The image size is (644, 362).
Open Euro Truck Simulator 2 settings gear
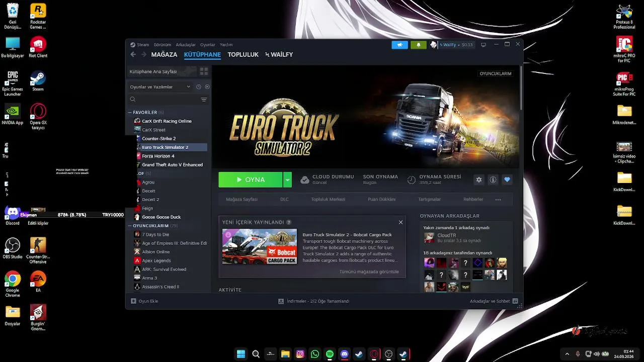point(479,179)
